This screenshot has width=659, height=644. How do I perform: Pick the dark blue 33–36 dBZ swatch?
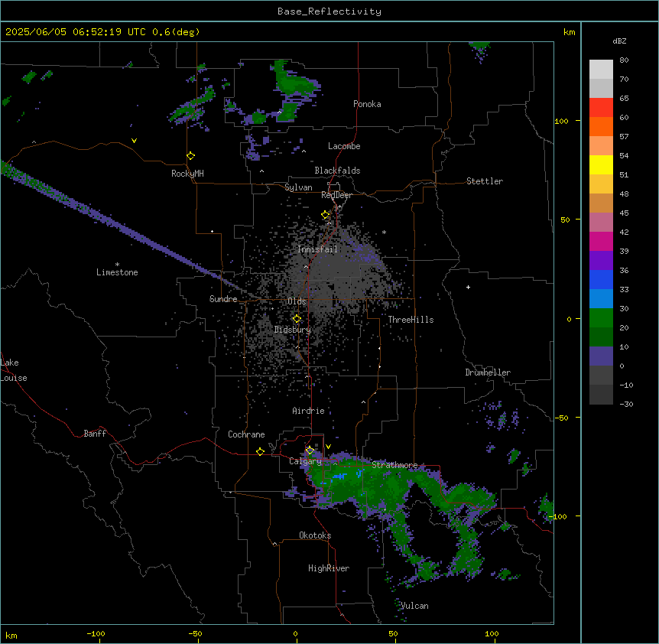pos(601,280)
